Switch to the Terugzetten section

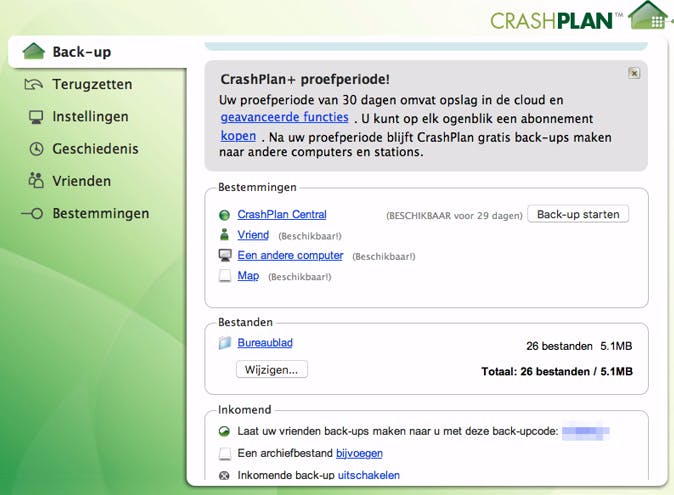[92, 84]
